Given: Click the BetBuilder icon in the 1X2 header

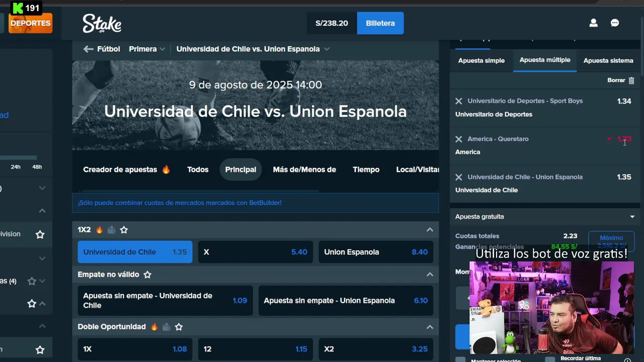Looking at the screenshot, I should (x=111, y=230).
